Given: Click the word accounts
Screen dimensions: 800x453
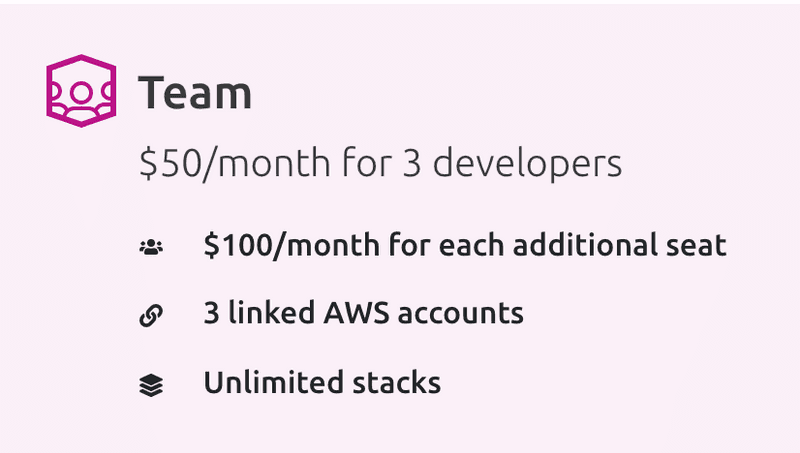Looking at the screenshot, I should pos(461,313).
